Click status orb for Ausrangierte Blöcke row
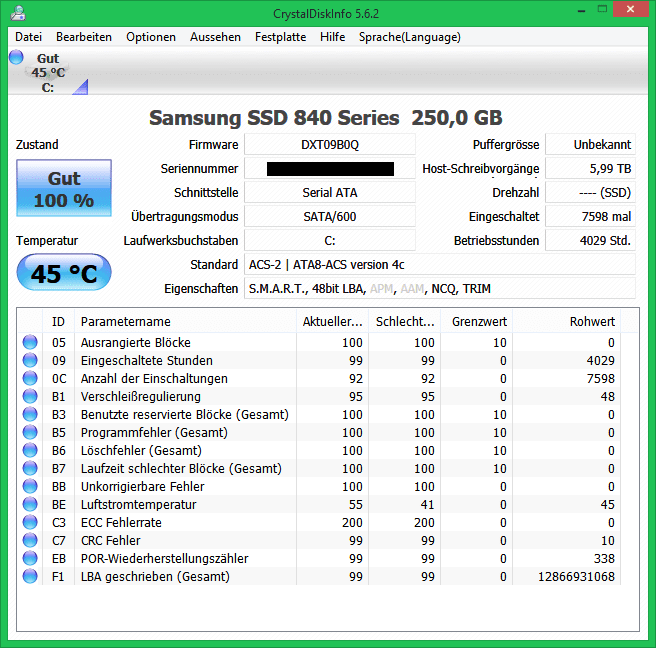This screenshot has height=648, width=656. pos(30,342)
